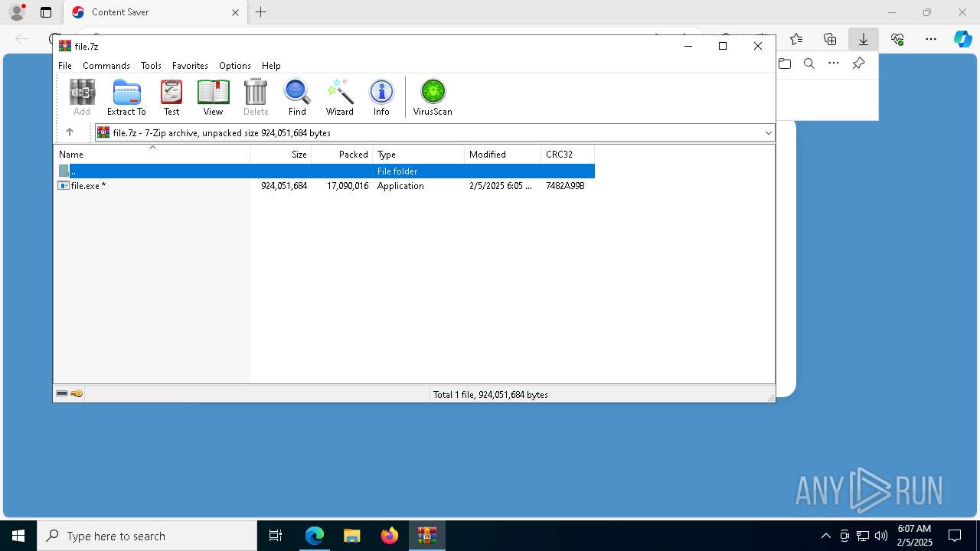Open the Commands menu
Screen dimensions: 980x551
[106, 66]
